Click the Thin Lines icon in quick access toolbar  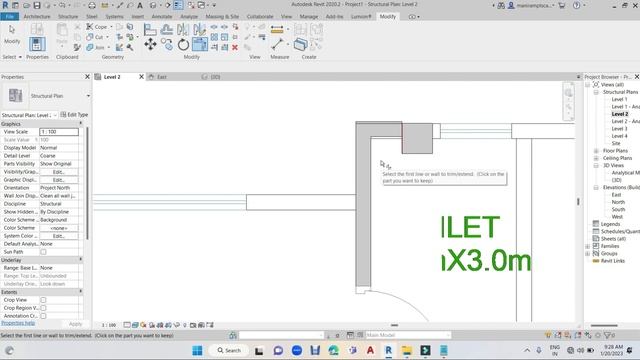(x=178, y=5)
